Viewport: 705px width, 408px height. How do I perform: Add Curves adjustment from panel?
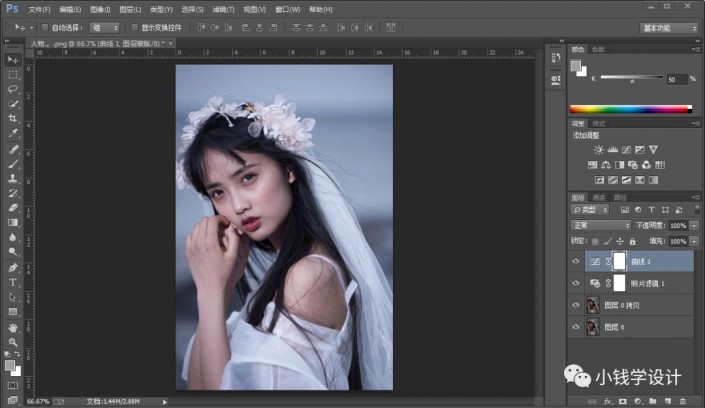tap(626, 150)
